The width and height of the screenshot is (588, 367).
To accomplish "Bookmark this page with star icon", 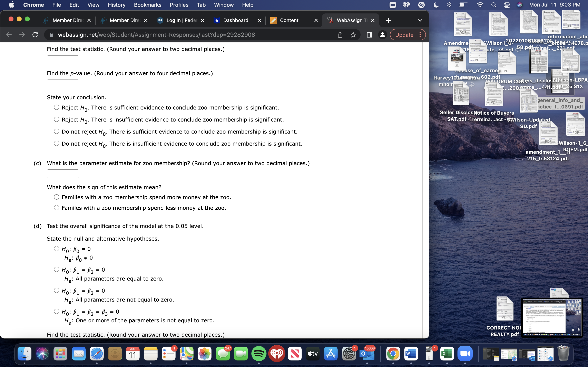I will click(x=353, y=35).
